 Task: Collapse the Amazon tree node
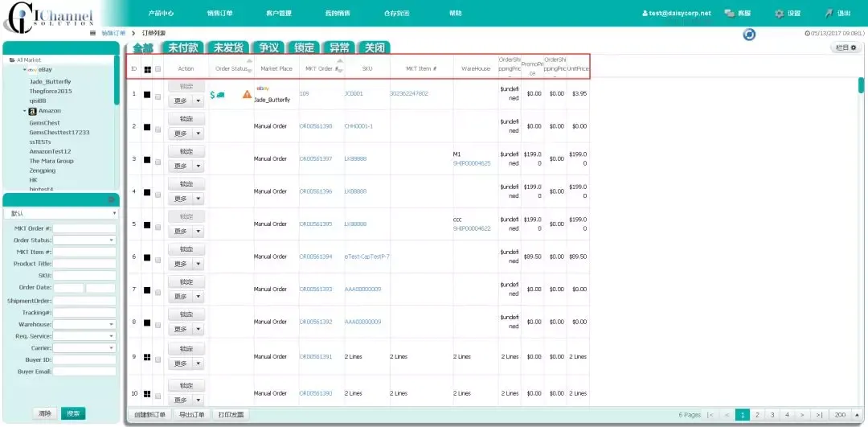click(x=24, y=111)
